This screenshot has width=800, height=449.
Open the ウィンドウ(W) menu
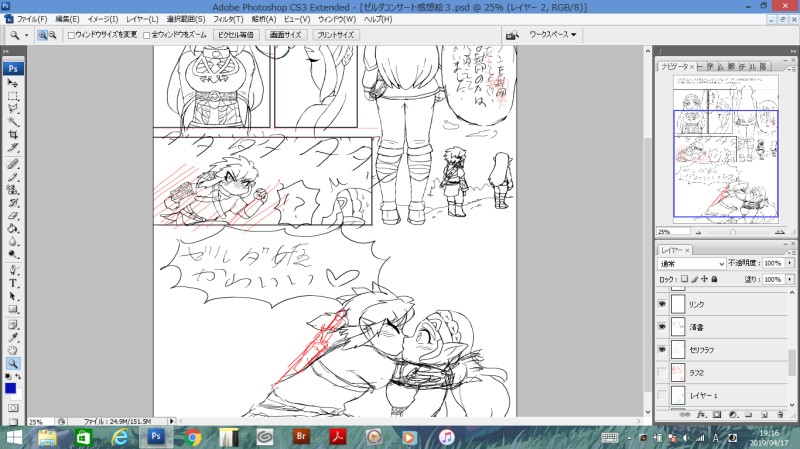click(x=337, y=19)
